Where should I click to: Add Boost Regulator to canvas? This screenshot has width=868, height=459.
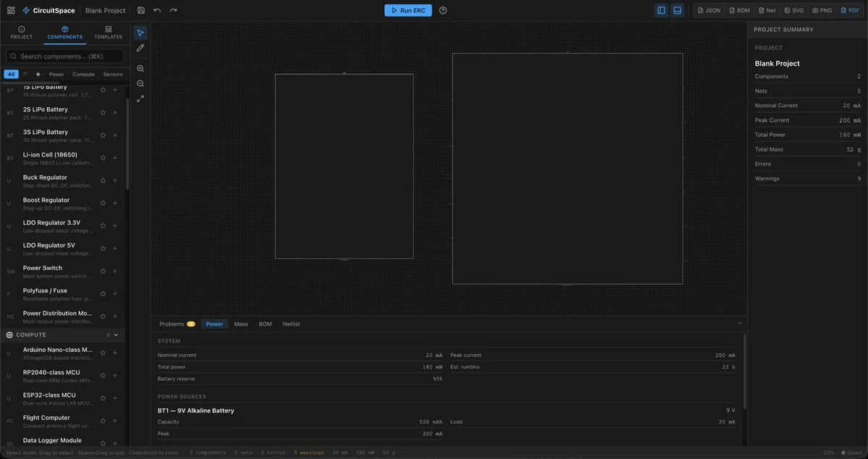click(x=115, y=203)
